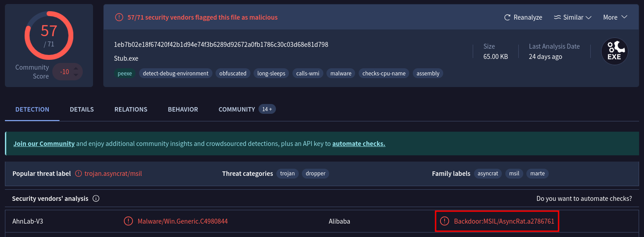Click the automate checks link
Viewport: 644px width, 237px height.
tap(359, 144)
